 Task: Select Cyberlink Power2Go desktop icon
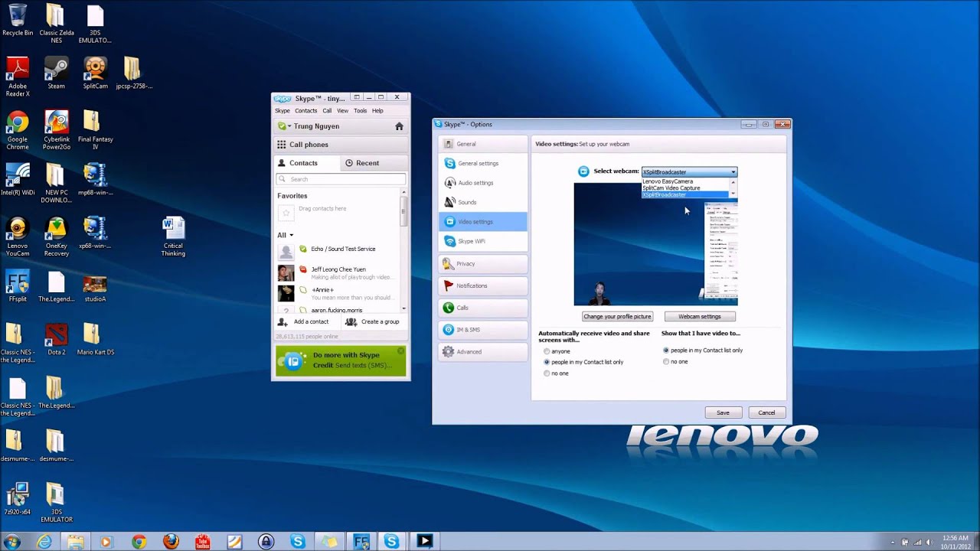(x=56, y=130)
